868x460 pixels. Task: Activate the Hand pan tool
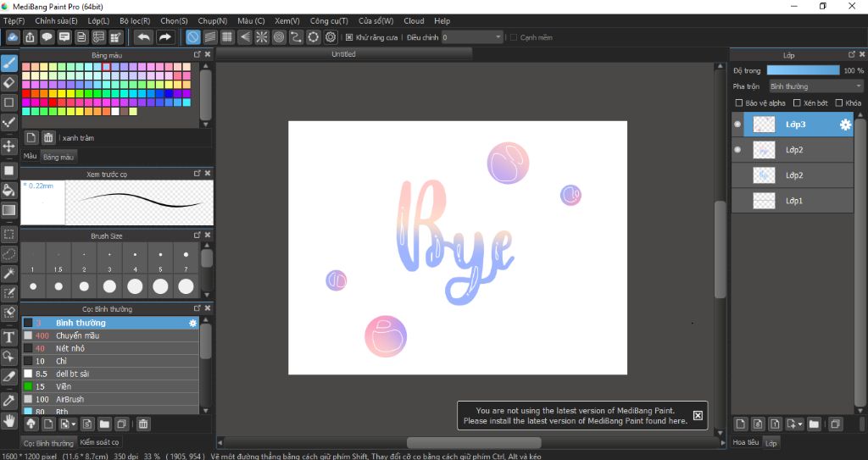click(8, 421)
